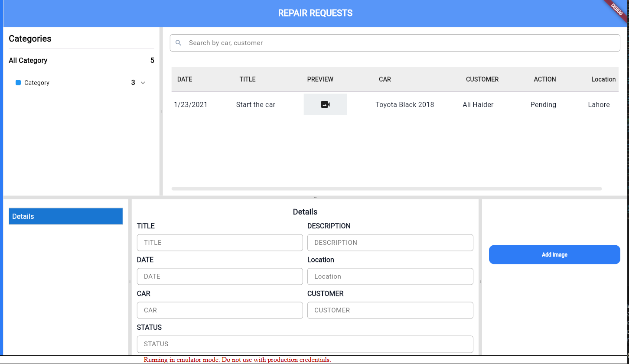The width and height of the screenshot is (629, 364).
Task: Click the Toyota Black 2018 car cell
Action: click(404, 104)
